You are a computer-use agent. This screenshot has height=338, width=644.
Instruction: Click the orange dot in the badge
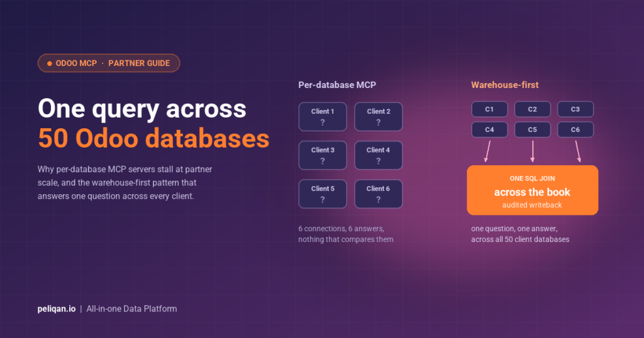pos(49,63)
